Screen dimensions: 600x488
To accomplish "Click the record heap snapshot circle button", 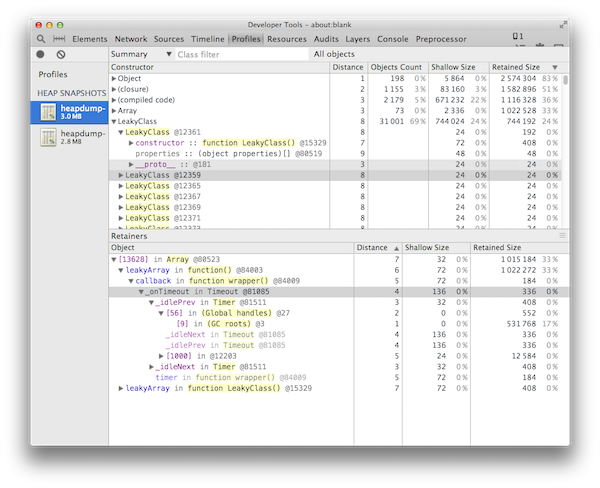I will click(41, 54).
